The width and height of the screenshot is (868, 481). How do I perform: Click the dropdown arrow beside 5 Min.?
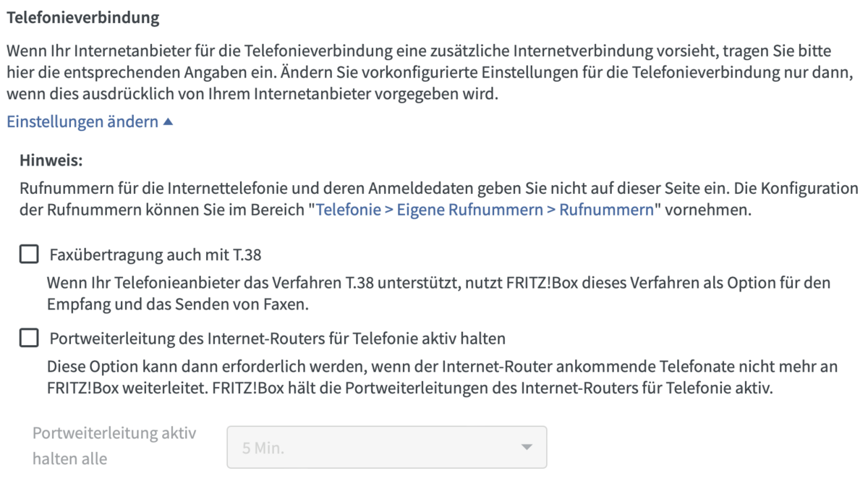click(527, 448)
